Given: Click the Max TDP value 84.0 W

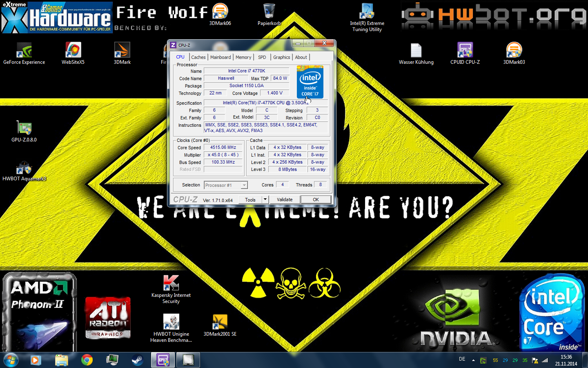Looking at the screenshot, I should (x=280, y=78).
